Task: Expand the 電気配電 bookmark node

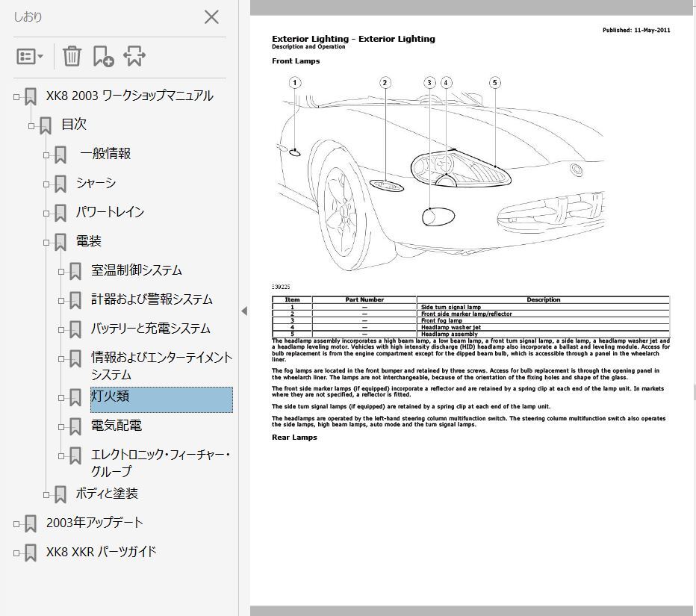Action: [61, 427]
